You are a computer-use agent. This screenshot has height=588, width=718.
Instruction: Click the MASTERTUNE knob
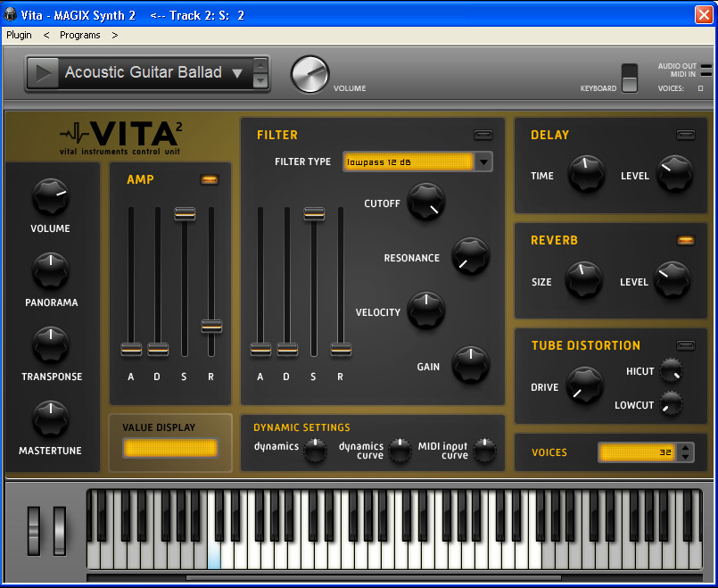pyautogui.click(x=50, y=419)
